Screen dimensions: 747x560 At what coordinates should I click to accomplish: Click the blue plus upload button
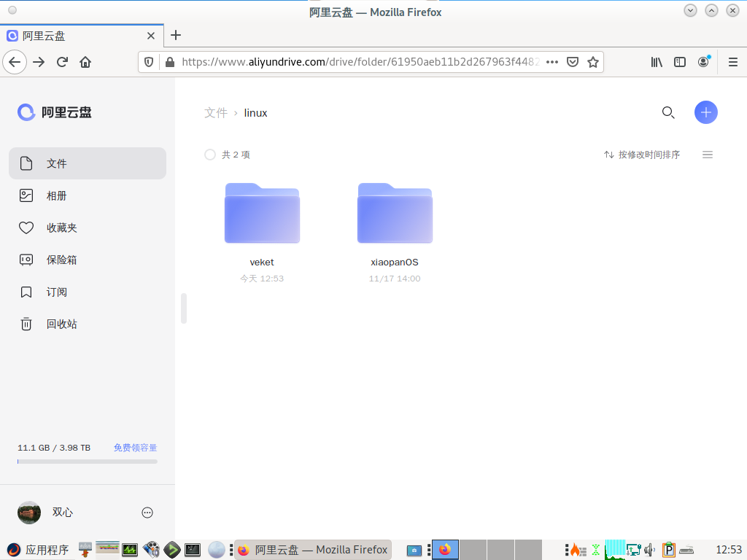pos(706,112)
